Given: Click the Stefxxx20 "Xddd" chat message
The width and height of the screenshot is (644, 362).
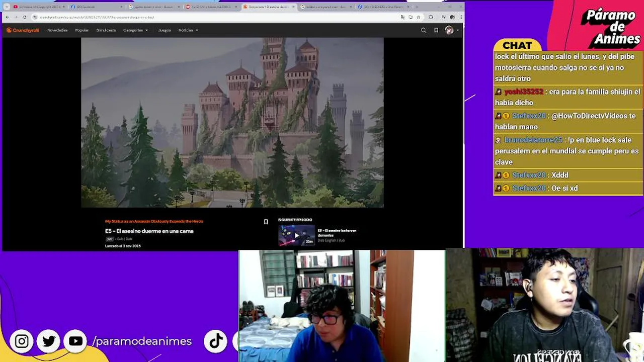Looking at the screenshot, I should point(569,175).
